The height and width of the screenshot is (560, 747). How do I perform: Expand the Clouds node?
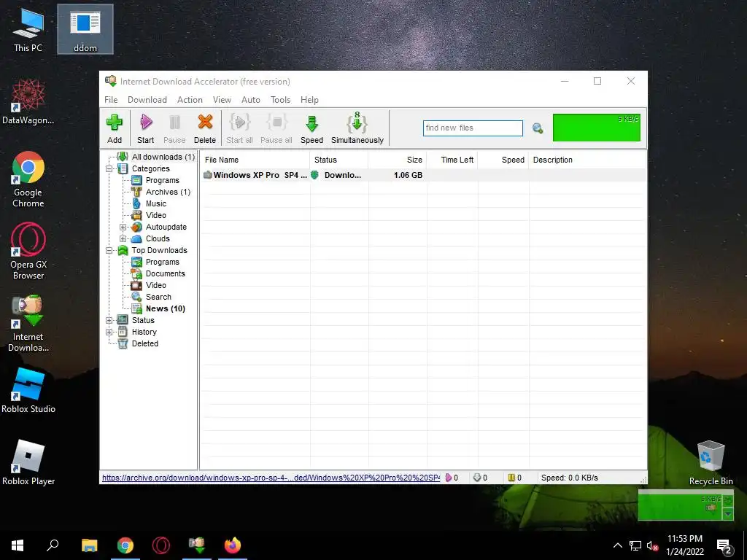tap(123, 238)
